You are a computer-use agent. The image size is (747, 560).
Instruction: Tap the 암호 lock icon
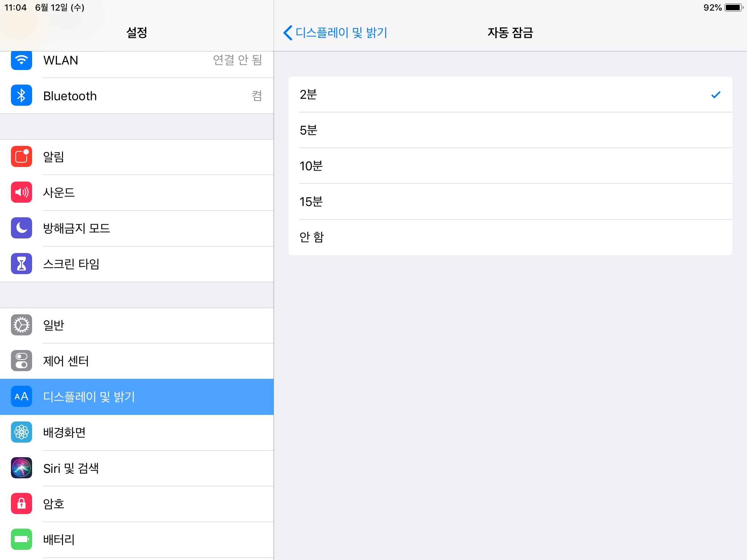pos(22,503)
